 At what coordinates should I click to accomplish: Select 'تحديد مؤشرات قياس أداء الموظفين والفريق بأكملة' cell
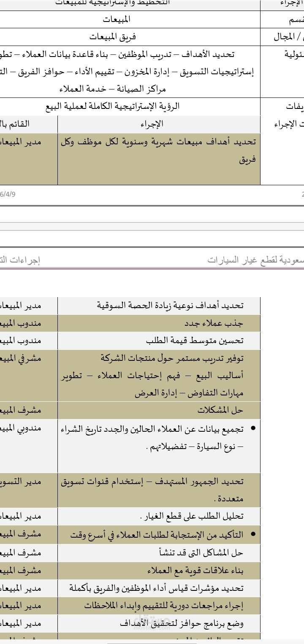[x=159, y=588]
